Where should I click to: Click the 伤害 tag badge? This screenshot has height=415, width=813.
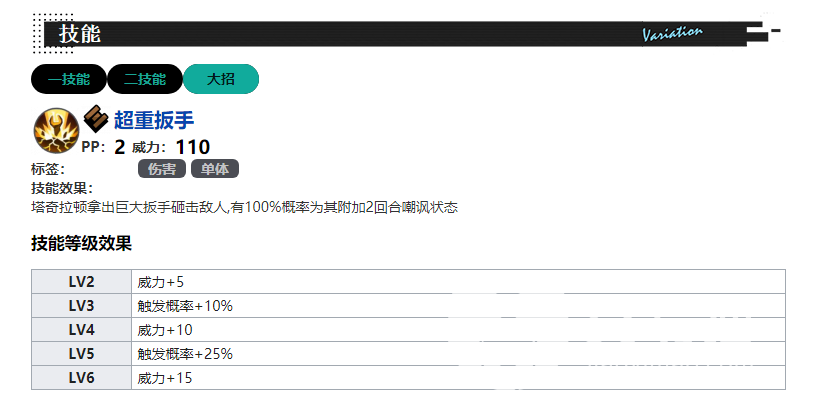click(162, 169)
